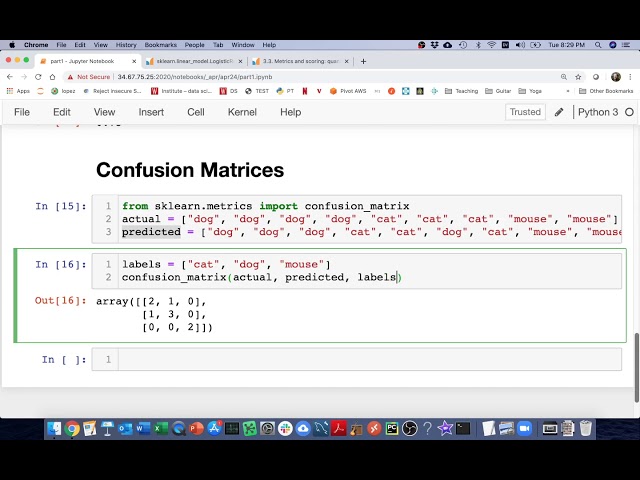Close the Metrics and scoring tab
Image resolution: width=640 pixels, height=480 pixels.
(x=346, y=61)
